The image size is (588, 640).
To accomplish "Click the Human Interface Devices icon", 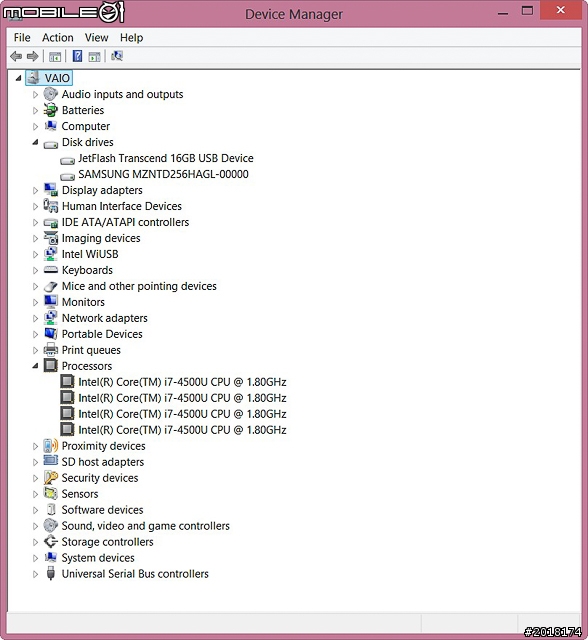I will pyautogui.click(x=51, y=206).
